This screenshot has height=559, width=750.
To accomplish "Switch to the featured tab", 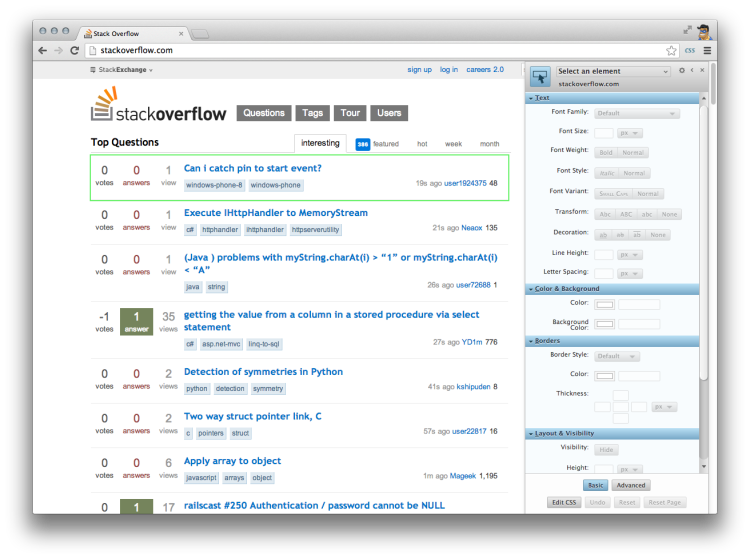I will pyautogui.click(x=377, y=144).
